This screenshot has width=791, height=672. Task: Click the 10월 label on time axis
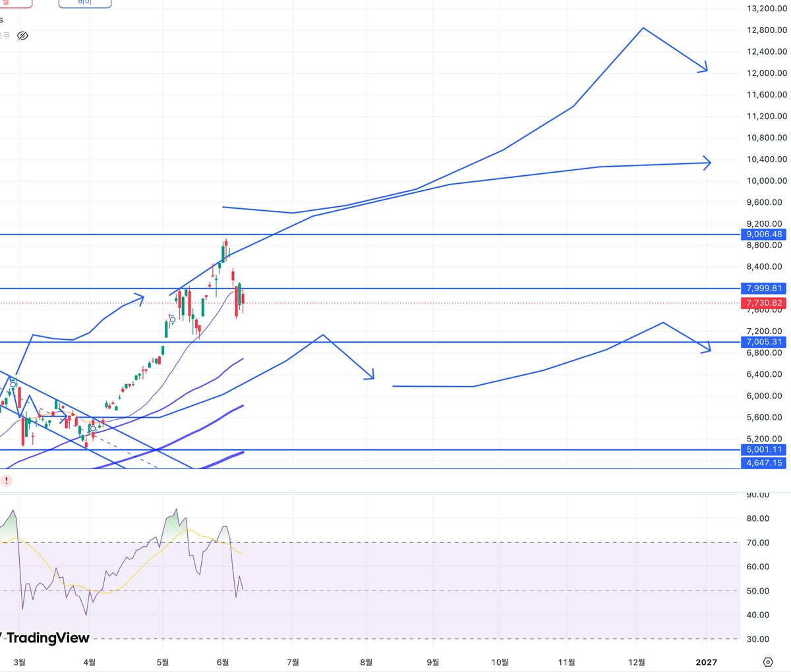[500, 661]
